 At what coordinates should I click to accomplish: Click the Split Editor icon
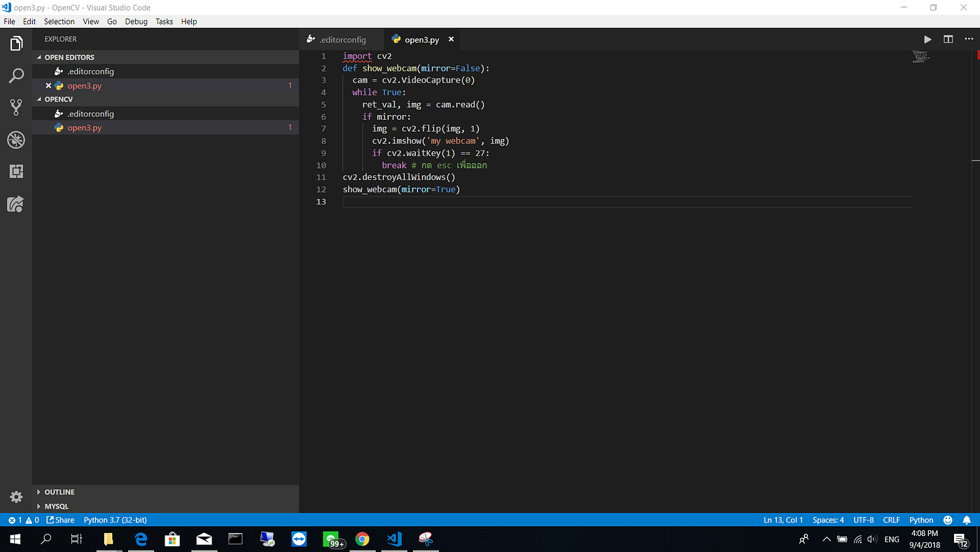click(948, 39)
